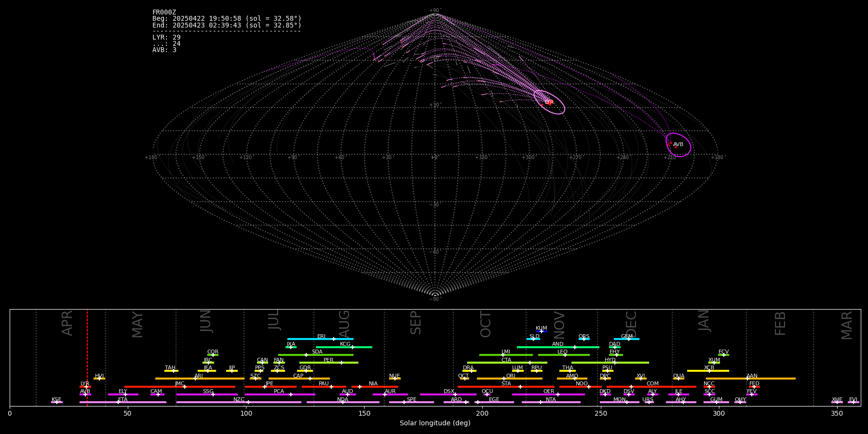Viewport: 868px width, 434px height.
Task: Click the HVI shower bar
Action: [99, 379]
